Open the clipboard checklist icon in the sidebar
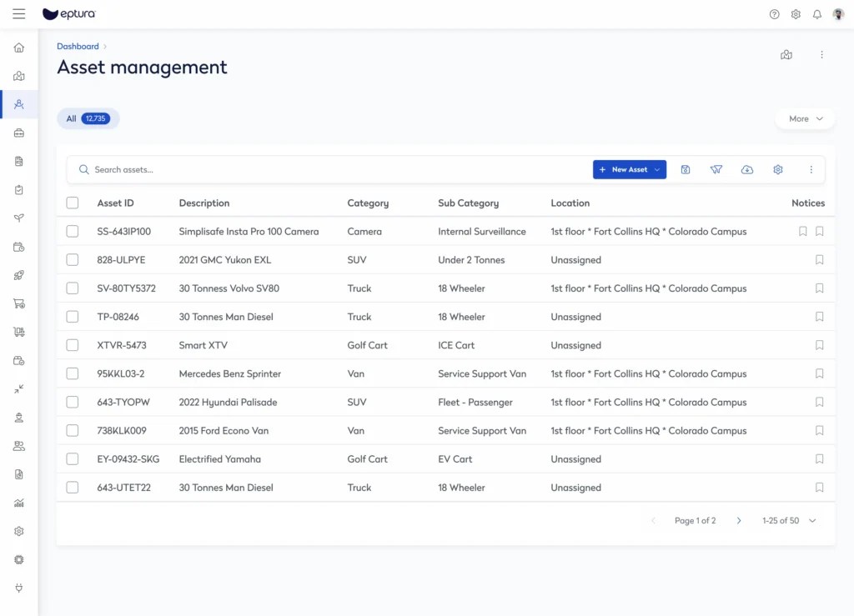Viewport: 854px width, 616px height. click(x=18, y=189)
